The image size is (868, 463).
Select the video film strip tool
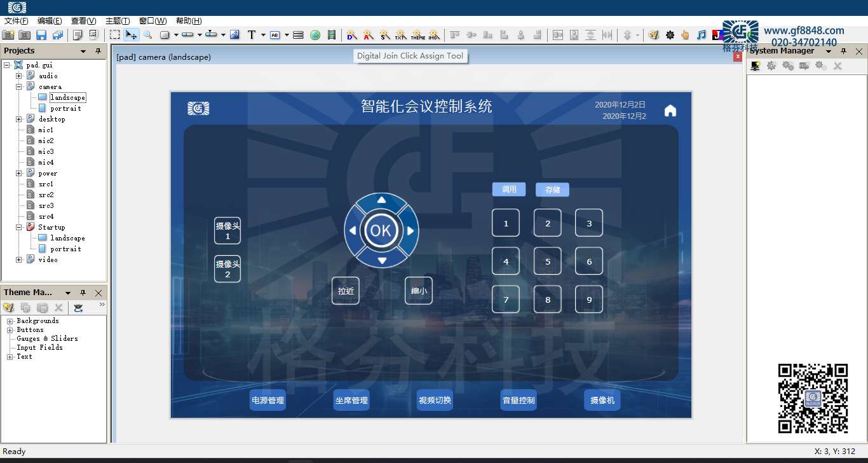tap(332, 35)
